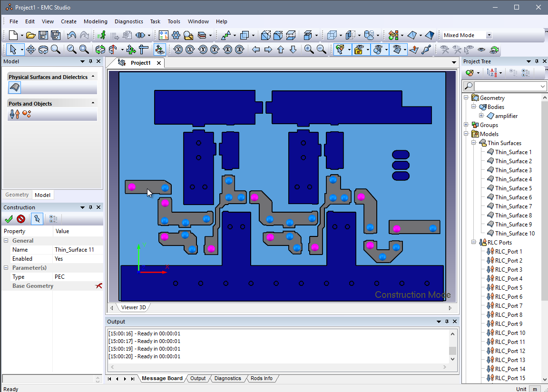Image resolution: width=548 pixels, height=392 pixels.
Task: Apply construction with the green checkmark
Action: [9, 219]
